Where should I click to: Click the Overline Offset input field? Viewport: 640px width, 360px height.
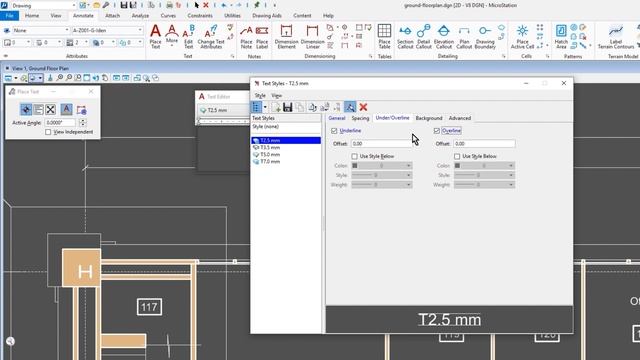pos(484,144)
